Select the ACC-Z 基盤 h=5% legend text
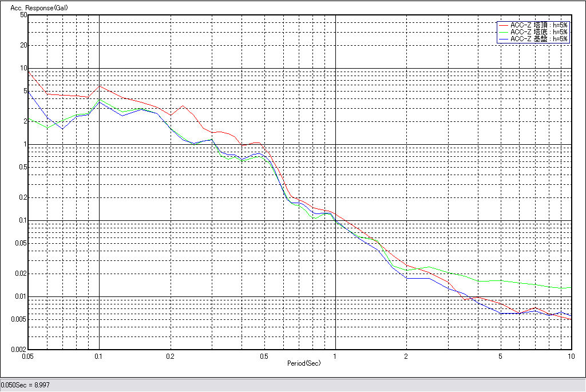 point(539,39)
